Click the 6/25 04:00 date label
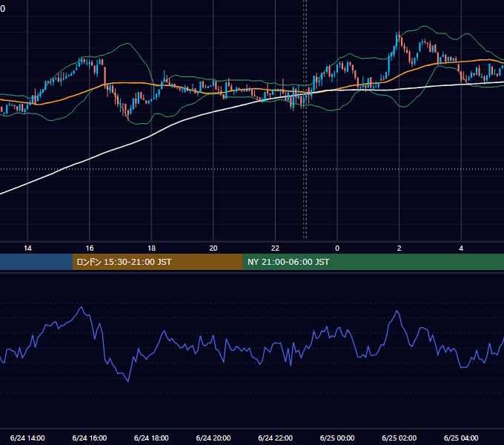504x445 pixels. click(x=461, y=438)
